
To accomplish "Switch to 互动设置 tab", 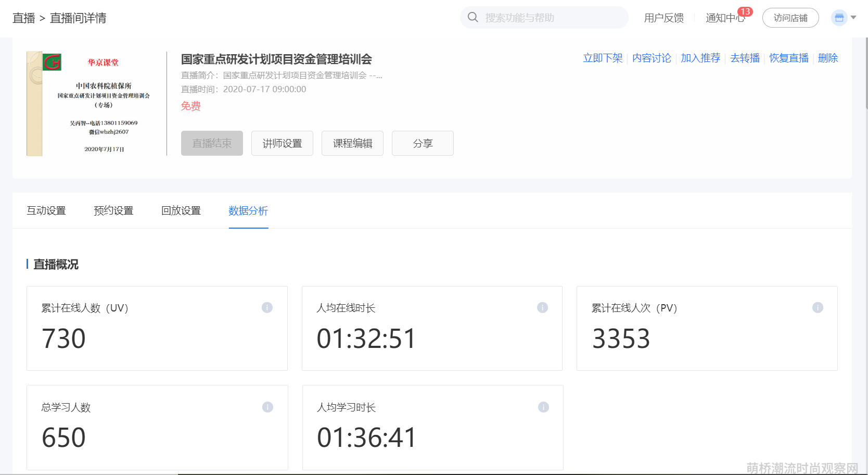I will pyautogui.click(x=46, y=210).
